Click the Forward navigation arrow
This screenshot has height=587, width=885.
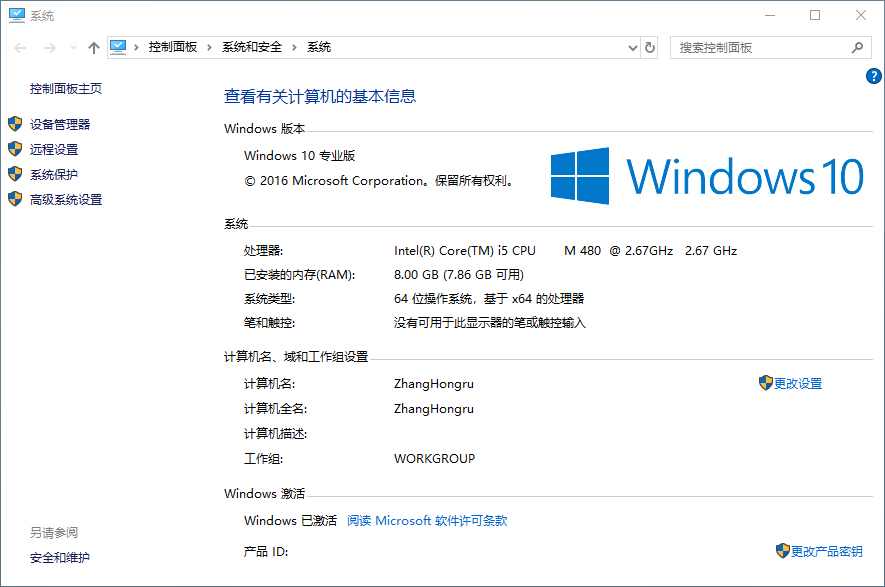click(x=47, y=47)
